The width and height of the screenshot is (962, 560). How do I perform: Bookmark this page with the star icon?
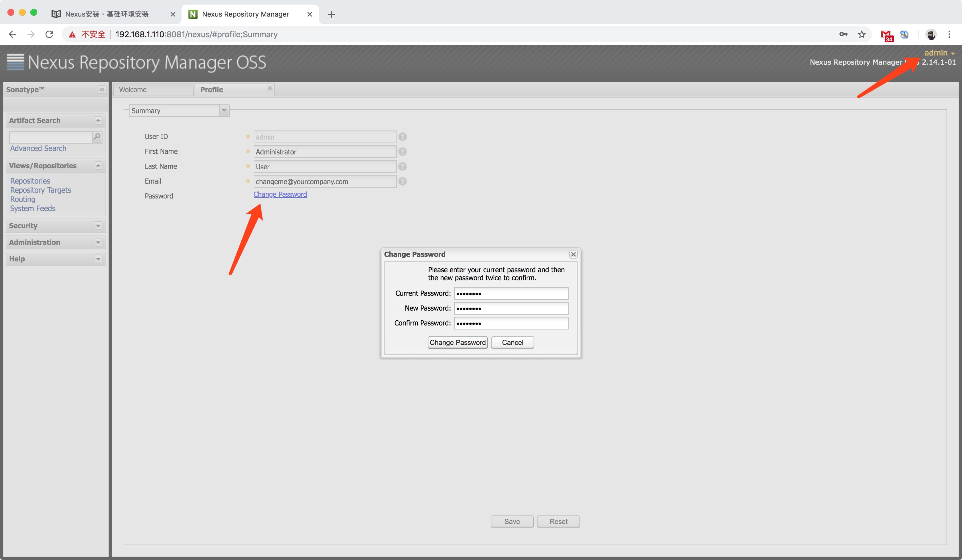[x=862, y=34]
